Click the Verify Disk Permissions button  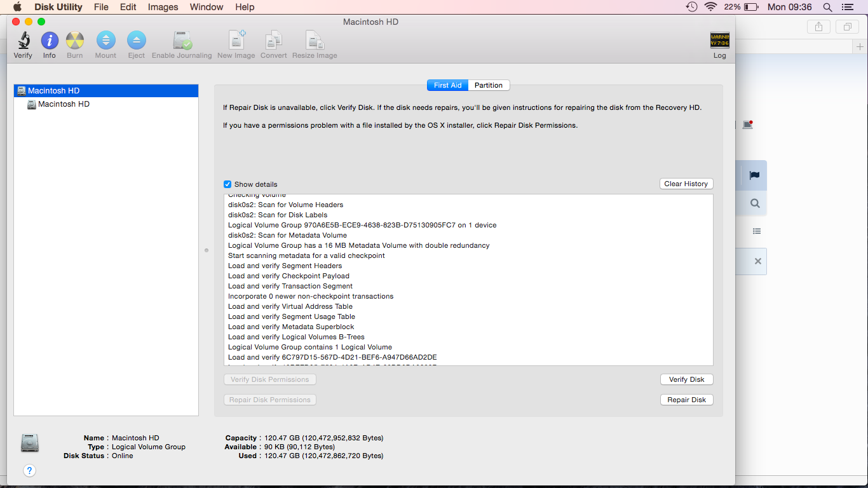coord(270,379)
